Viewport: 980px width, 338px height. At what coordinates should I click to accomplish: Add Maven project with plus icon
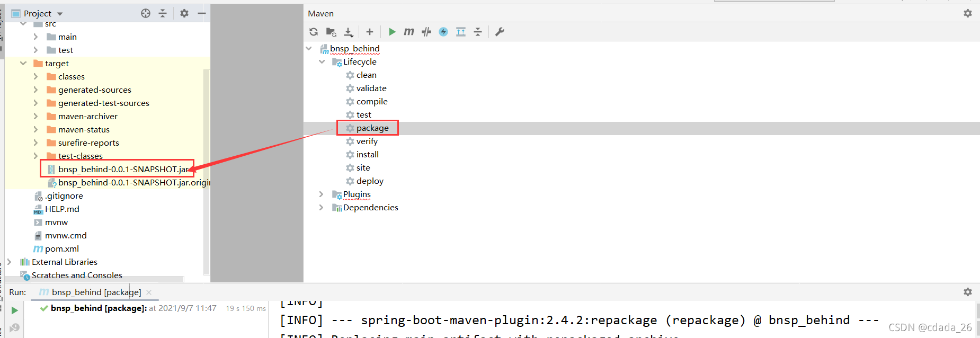[370, 32]
